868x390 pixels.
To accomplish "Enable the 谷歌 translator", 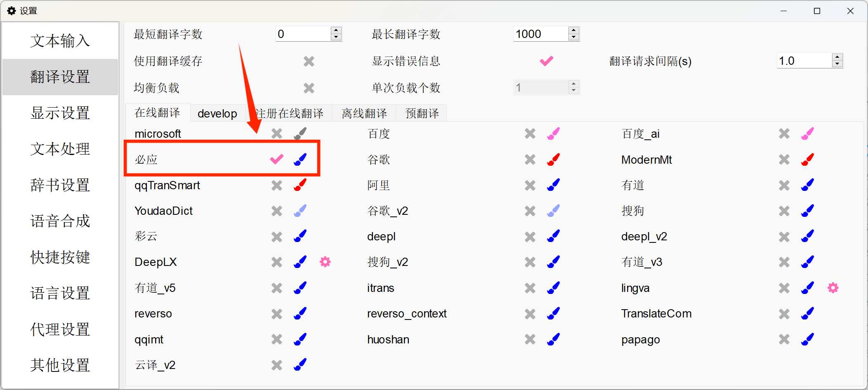I will (x=530, y=160).
